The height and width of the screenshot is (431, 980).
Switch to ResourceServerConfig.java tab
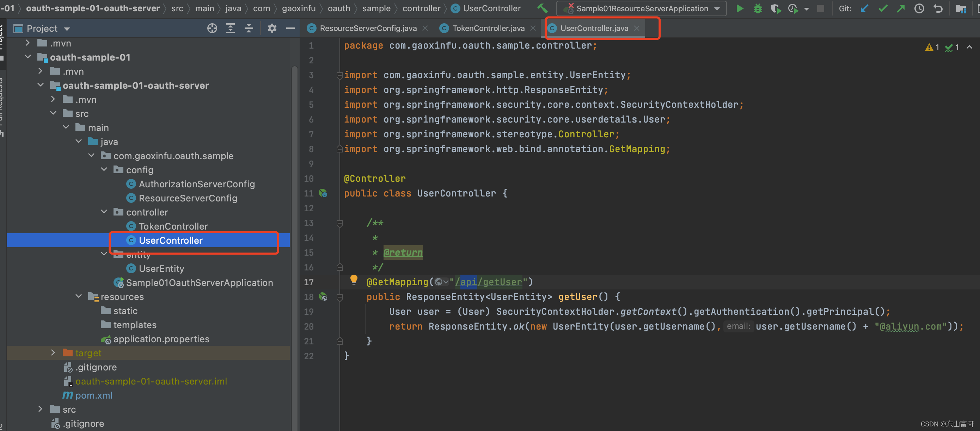(368, 28)
